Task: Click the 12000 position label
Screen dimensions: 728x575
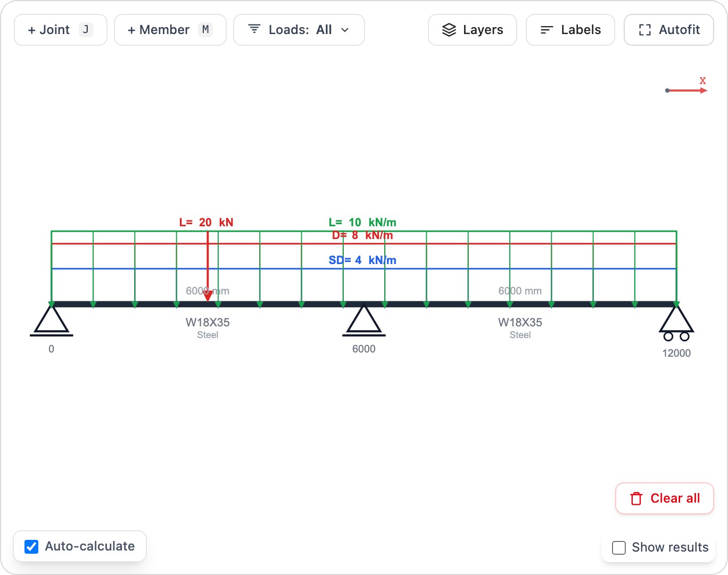Action: click(x=676, y=353)
